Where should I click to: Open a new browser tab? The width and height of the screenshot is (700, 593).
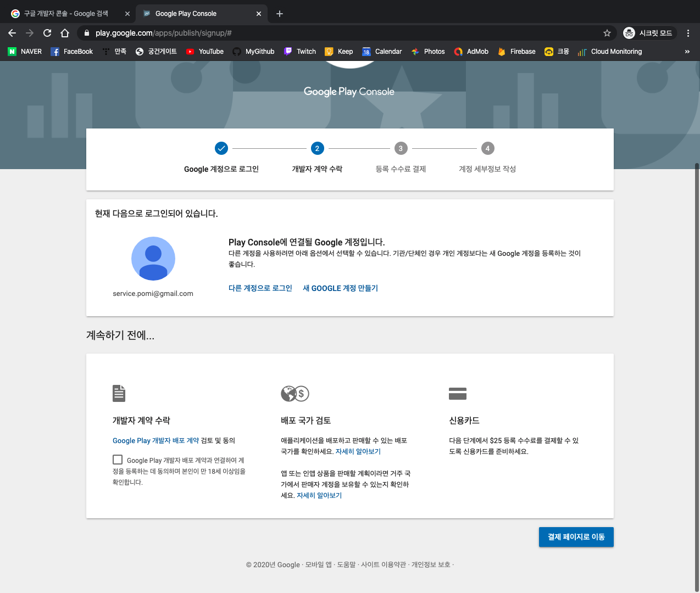[280, 14]
